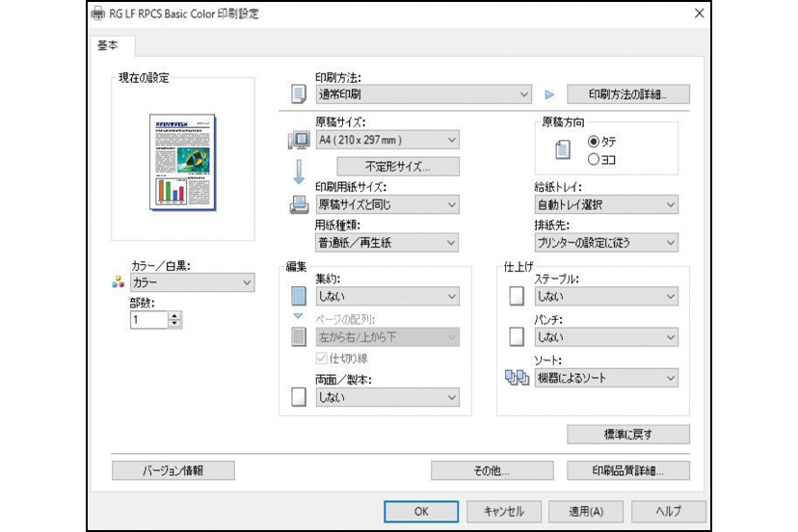
Task: Click the OK button
Action: [421, 511]
